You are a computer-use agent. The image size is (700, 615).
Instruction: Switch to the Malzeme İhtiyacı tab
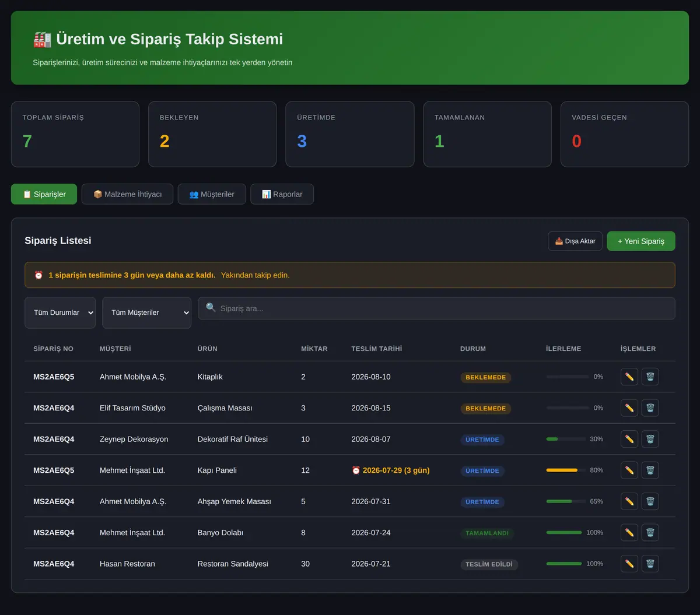[127, 194]
